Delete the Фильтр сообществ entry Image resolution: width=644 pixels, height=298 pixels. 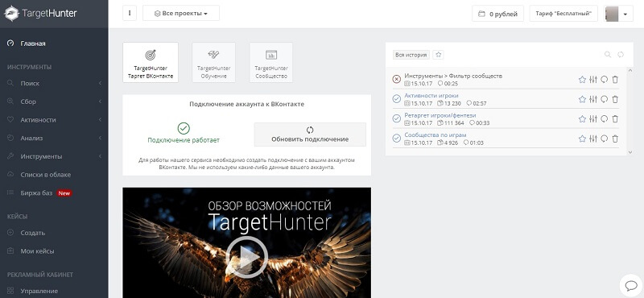[x=615, y=79]
